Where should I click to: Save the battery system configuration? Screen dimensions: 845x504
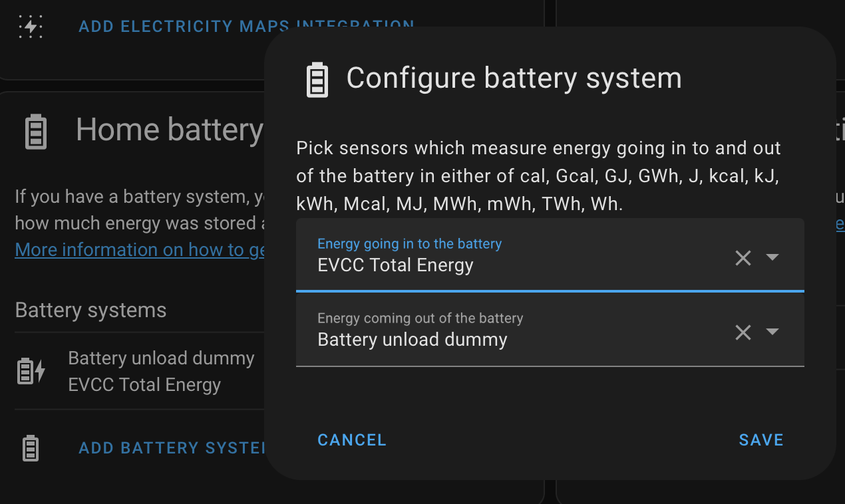point(761,440)
